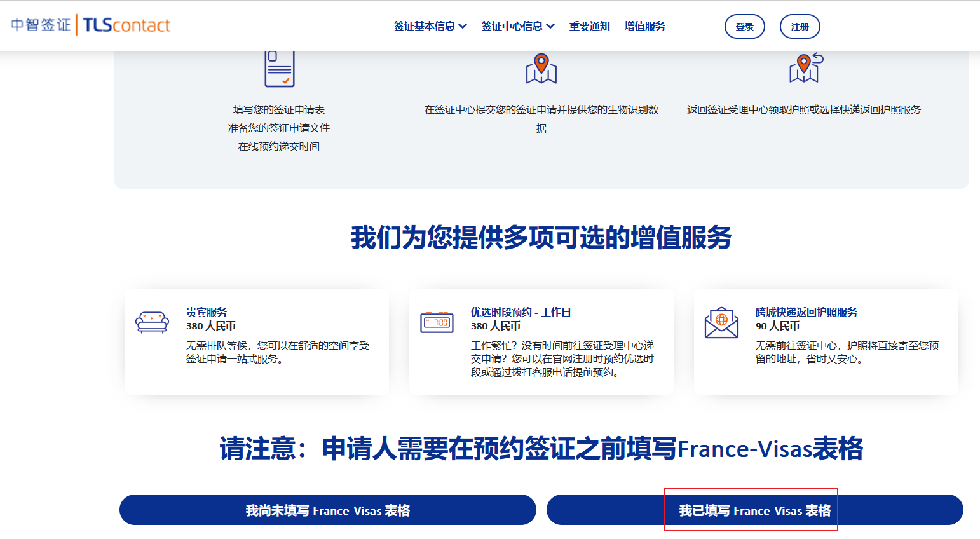Open the 增值服务 menu item
The height and width of the screenshot is (539, 980).
point(645,26)
